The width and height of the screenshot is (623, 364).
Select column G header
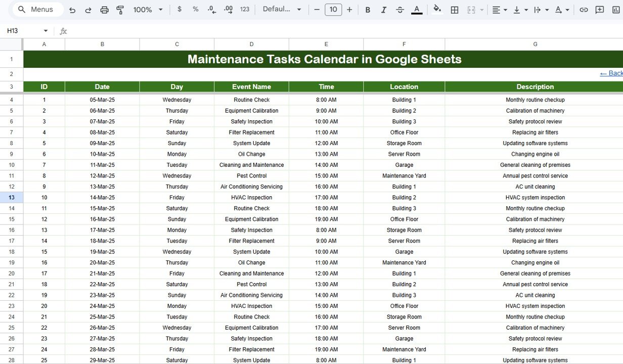pyautogui.click(x=535, y=44)
